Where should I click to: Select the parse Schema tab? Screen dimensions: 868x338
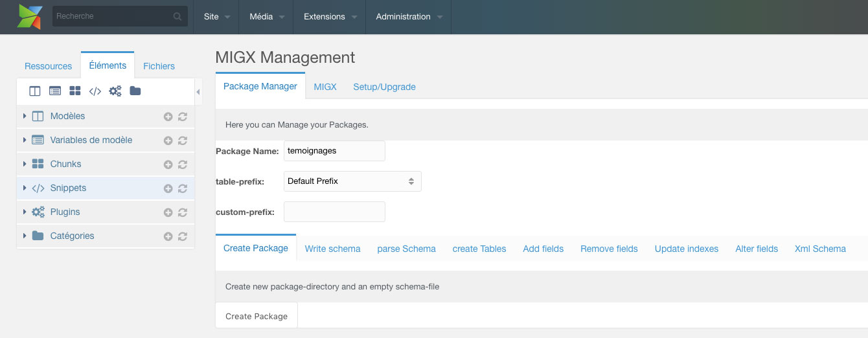point(406,249)
